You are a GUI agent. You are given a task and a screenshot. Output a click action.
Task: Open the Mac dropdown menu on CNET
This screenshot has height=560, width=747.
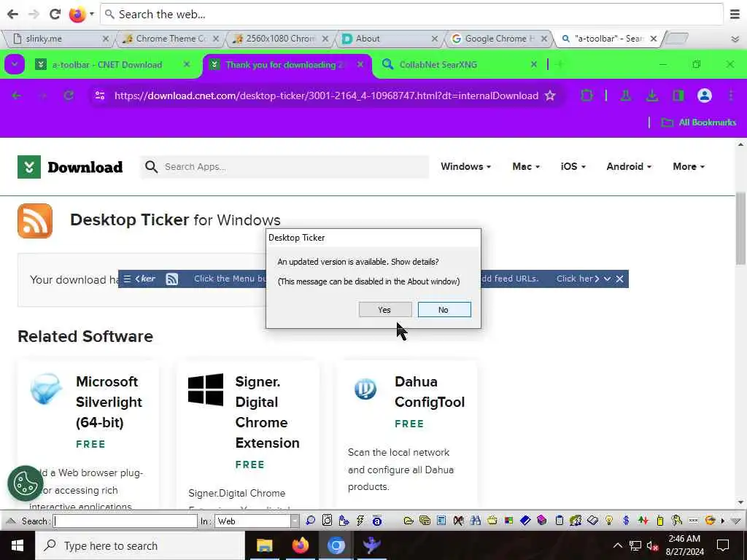526,167
